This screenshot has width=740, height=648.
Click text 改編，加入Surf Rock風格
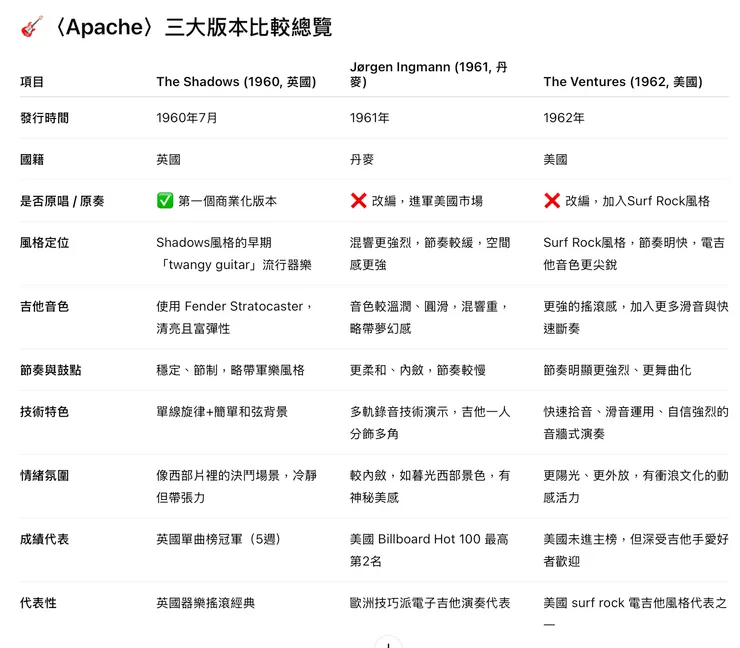[638, 201]
